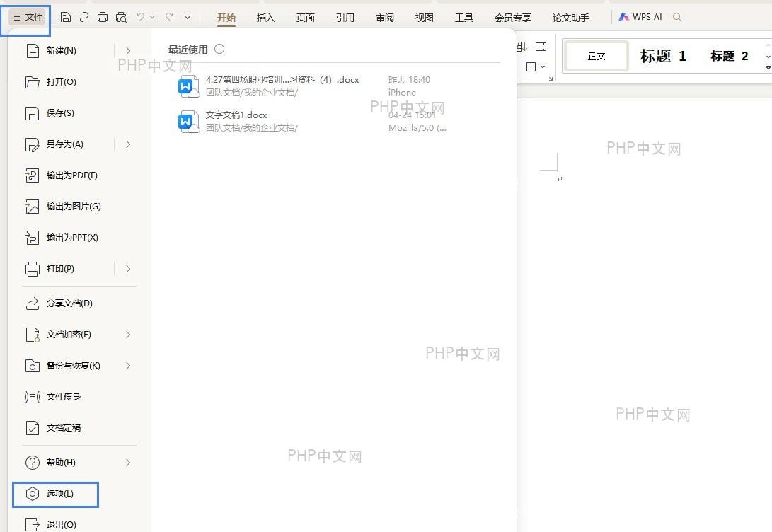Switch to the 审阅 ribbon tab

click(384, 18)
